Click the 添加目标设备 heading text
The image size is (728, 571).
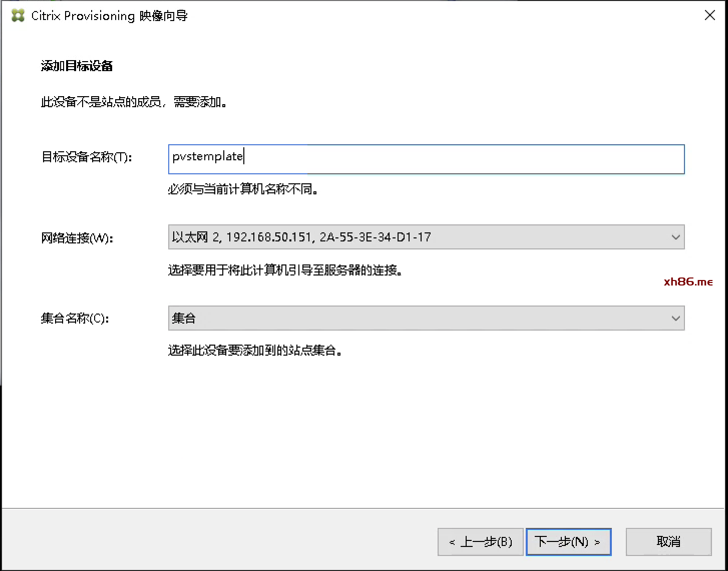coord(77,66)
